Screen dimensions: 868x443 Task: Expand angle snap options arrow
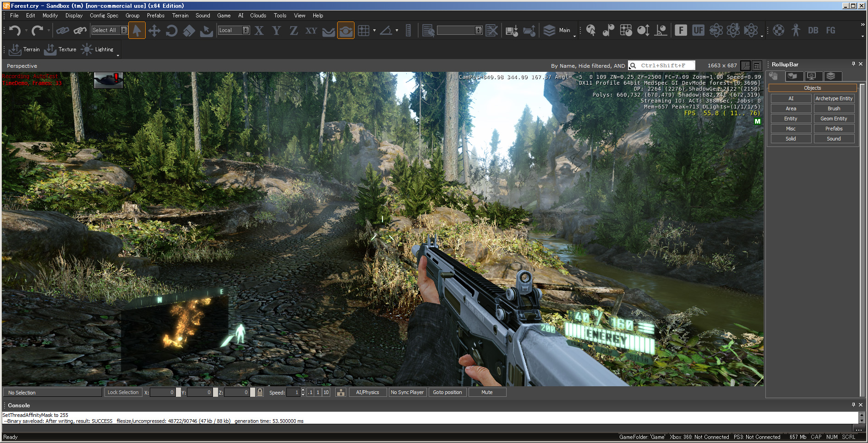click(x=397, y=31)
